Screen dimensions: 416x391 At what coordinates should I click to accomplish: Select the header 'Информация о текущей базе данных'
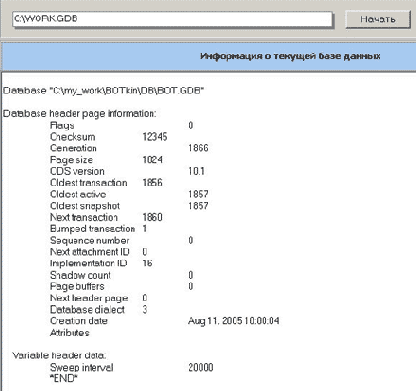tap(290, 56)
